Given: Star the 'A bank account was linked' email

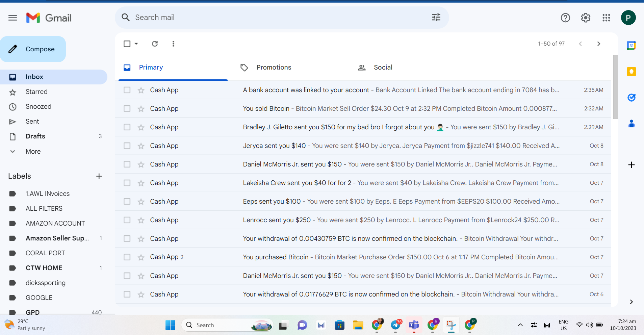Looking at the screenshot, I should pyautogui.click(x=141, y=90).
